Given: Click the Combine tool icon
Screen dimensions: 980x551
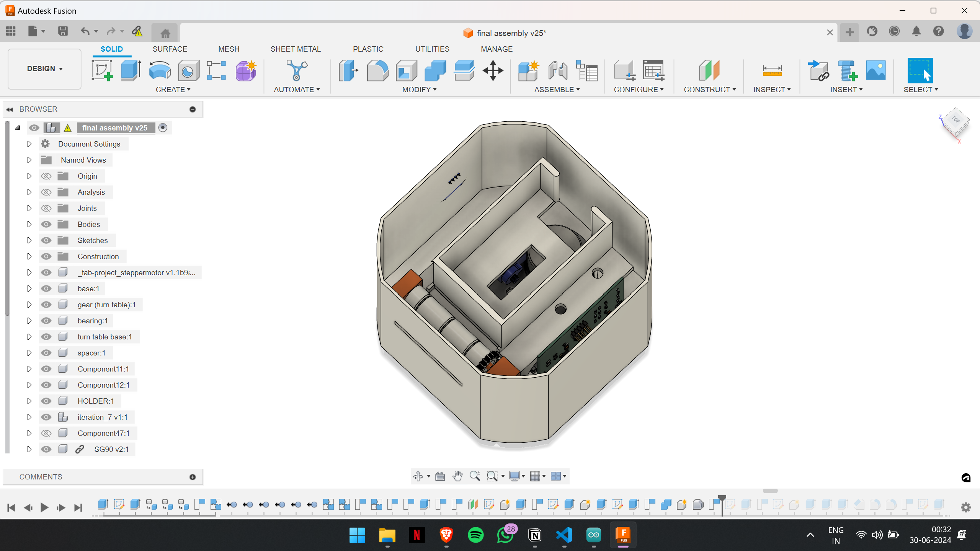Looking at the screenshot, I should [x=435, y=70].
